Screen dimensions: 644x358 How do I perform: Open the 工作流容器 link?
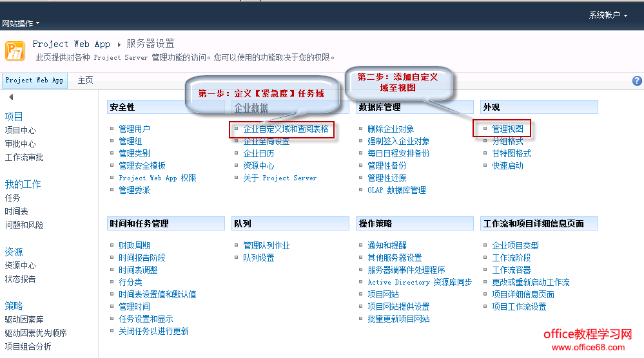click(x=511, y=270)
